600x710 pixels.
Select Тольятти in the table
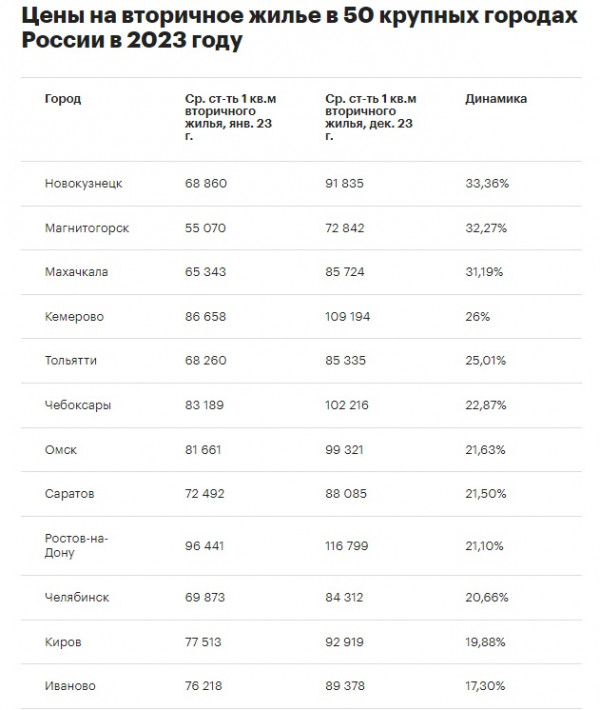point(71,361)
